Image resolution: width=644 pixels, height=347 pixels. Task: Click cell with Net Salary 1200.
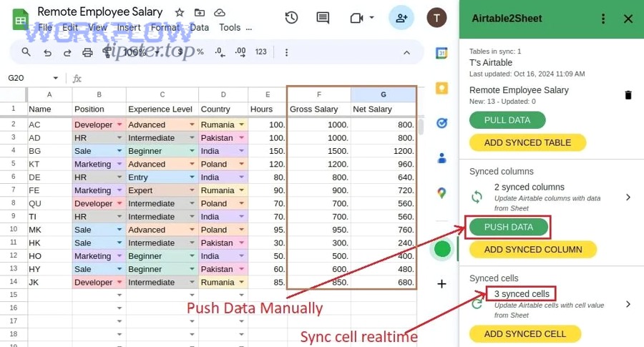(384, 151)
